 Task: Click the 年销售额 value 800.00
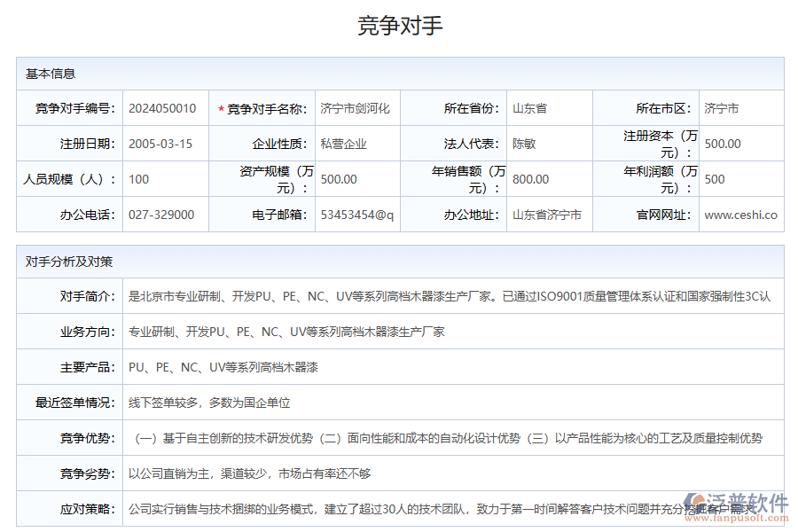pos(529,178)
